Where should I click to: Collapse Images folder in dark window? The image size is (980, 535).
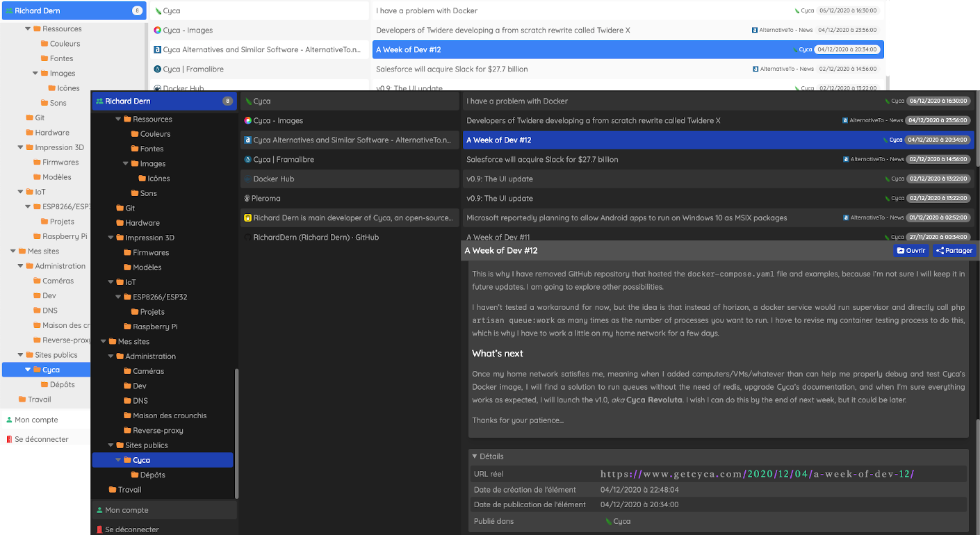click(126, 164)
